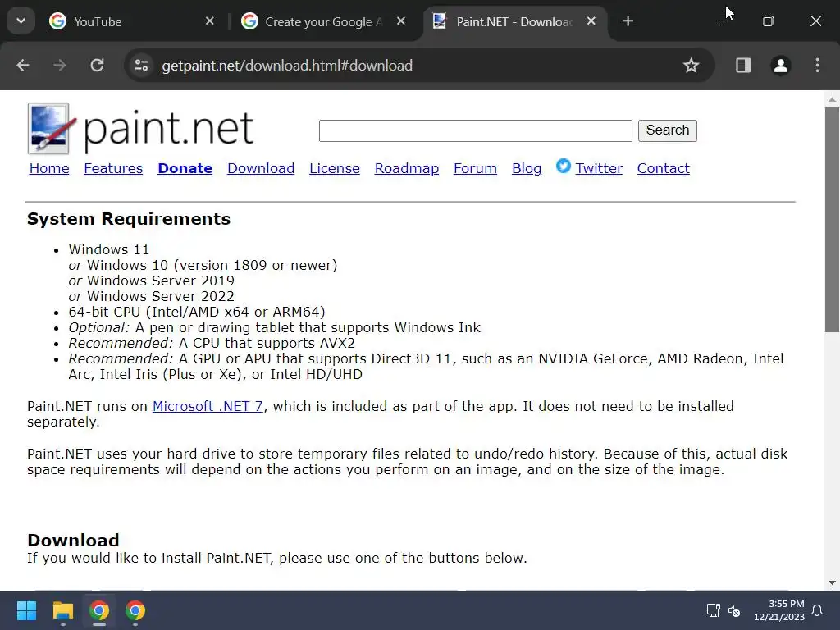840x630 pixels.
Task: Open site information icon in address bar
Action: pyautogui.click(x=141, y=66)
